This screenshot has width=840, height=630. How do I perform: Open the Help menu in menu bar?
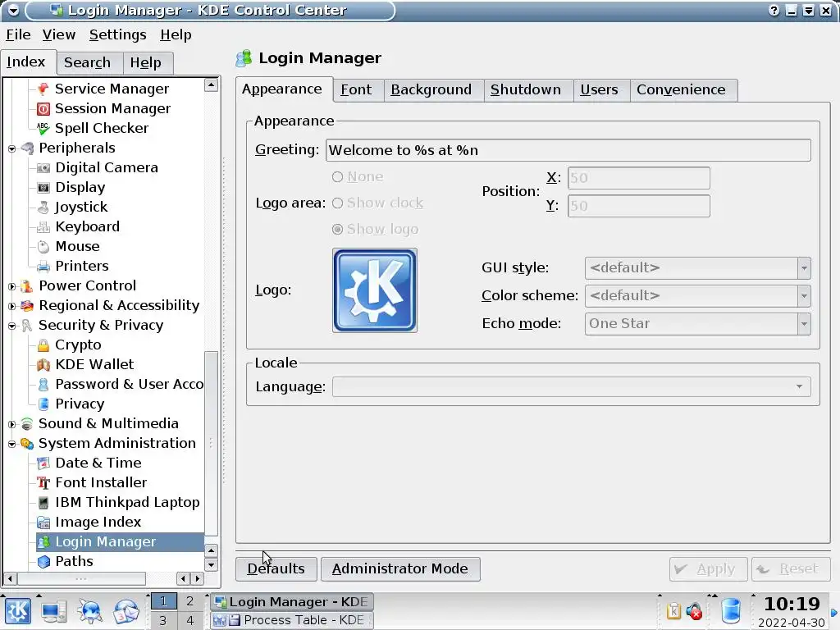click(x=176, y=34)
